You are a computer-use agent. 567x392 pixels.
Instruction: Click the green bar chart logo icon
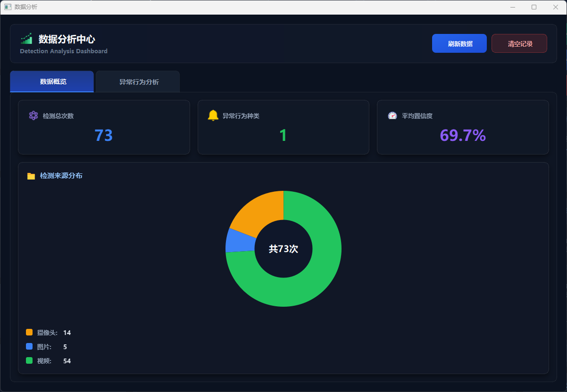pyautogui.click(x=26, y=39)
